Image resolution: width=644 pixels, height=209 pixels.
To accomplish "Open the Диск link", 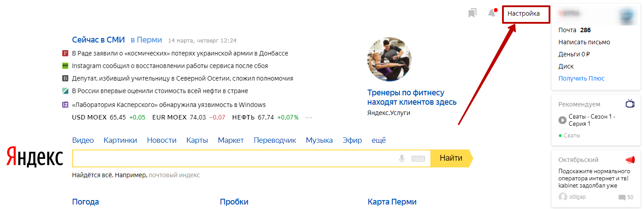I will pyautogui.click(x=566, y=66).
